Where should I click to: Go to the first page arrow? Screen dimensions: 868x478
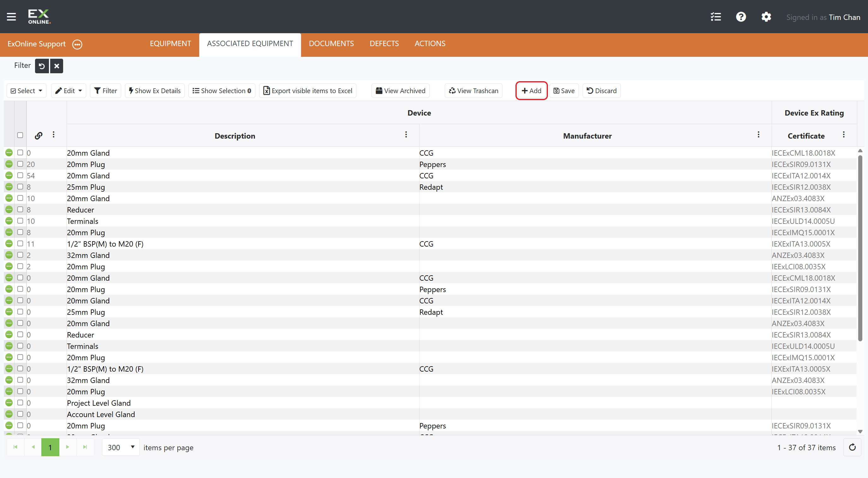pos(15,447)
